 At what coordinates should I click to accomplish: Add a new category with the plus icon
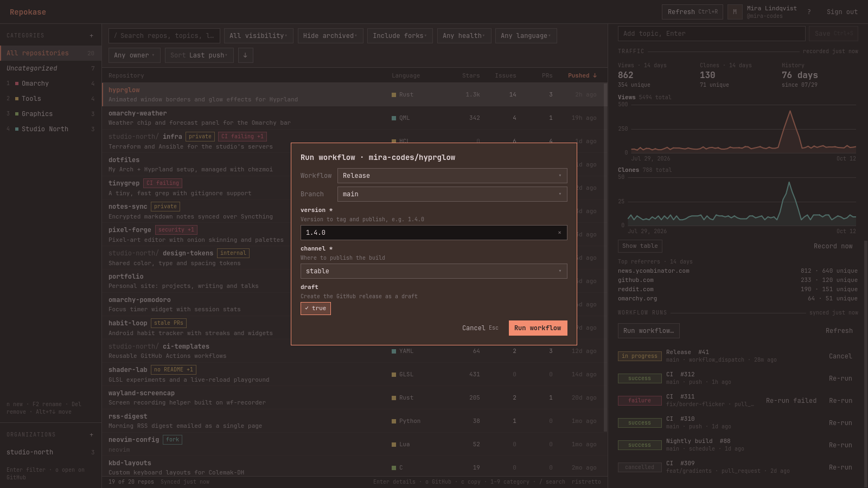point(91,36)
